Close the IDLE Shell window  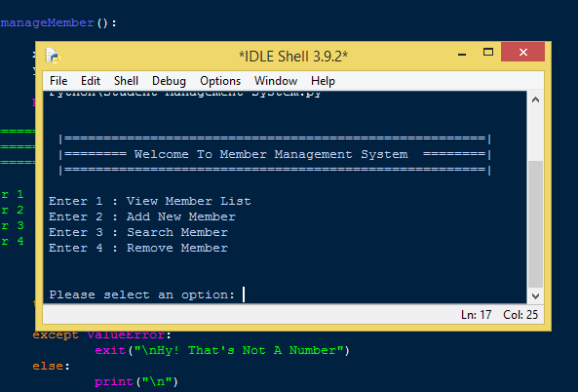[x=522, y=52]
